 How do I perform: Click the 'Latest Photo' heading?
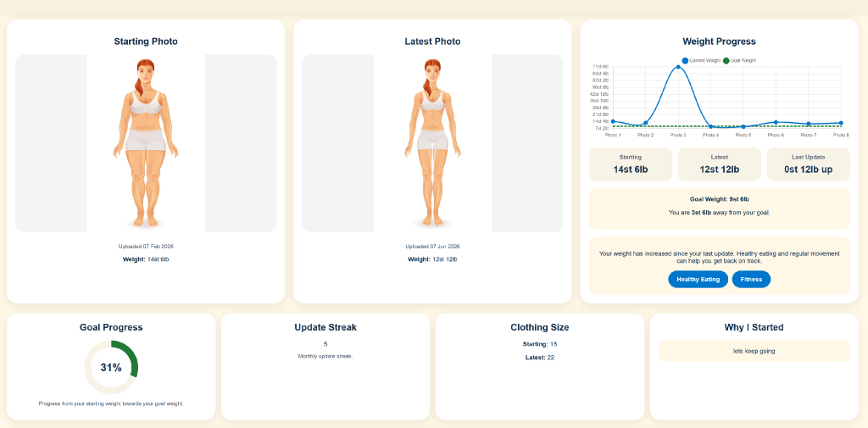coord(432,42)
